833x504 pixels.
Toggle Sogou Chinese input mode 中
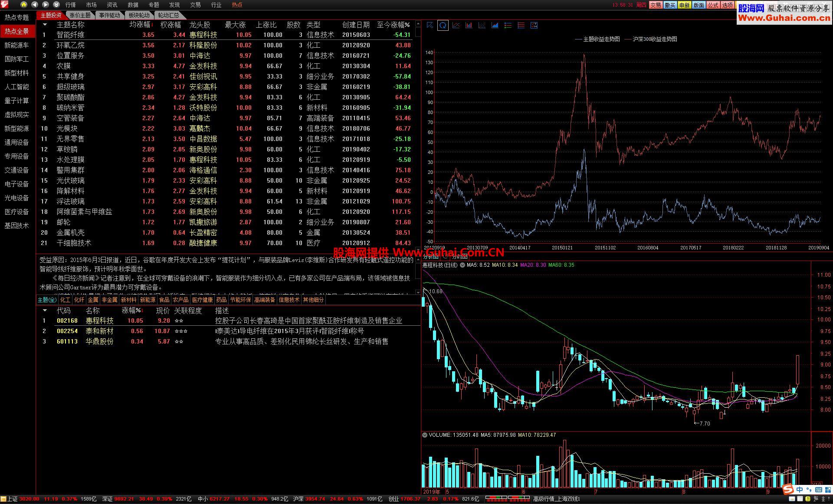[x=800, y=490]
